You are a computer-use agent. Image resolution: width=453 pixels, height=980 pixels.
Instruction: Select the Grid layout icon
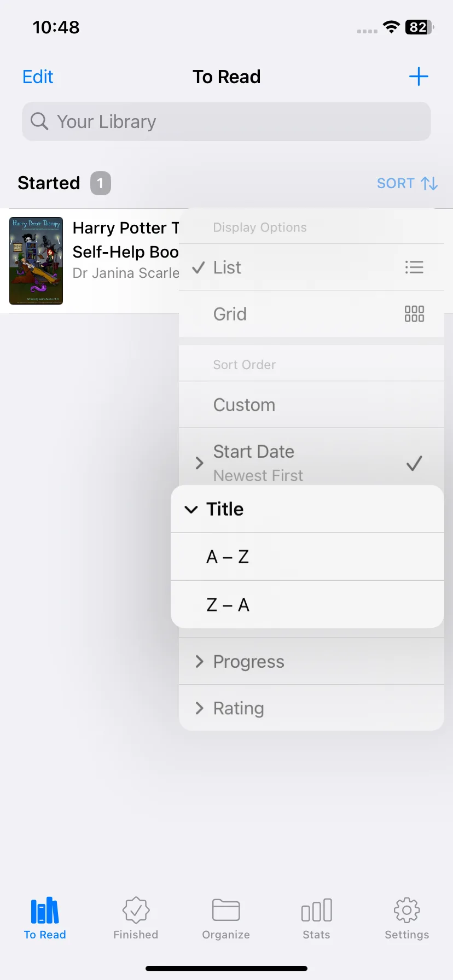414,314
